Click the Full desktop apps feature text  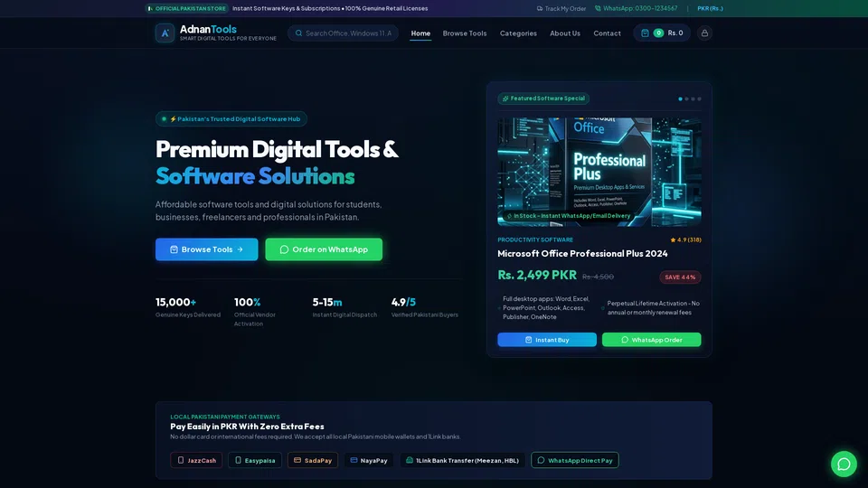(546, 307)
